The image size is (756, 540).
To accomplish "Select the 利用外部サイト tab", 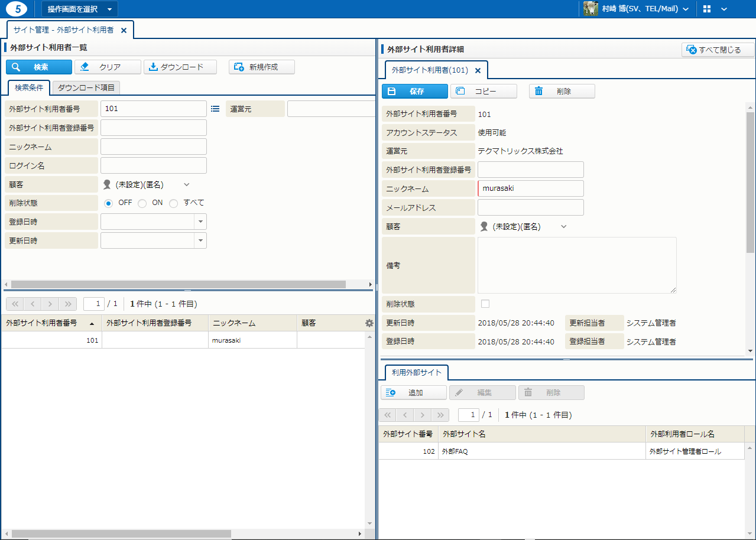I will point(416,373).
